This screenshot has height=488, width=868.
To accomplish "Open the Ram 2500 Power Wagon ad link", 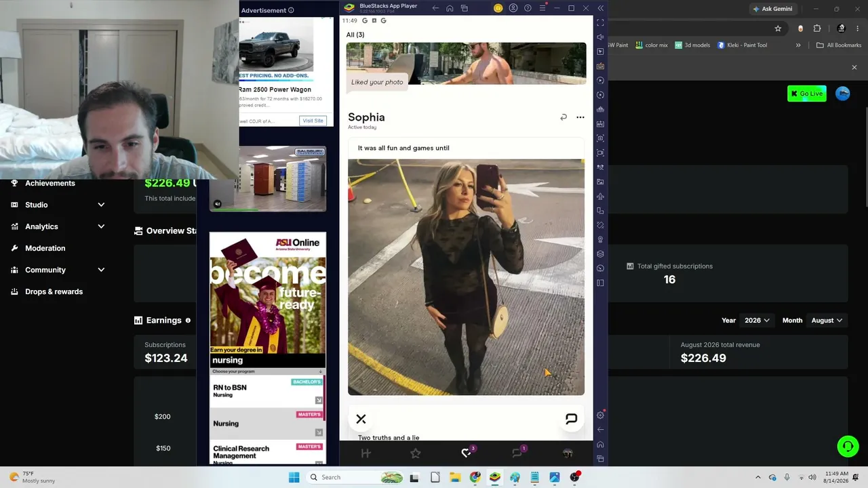I will tap(275, 89).
